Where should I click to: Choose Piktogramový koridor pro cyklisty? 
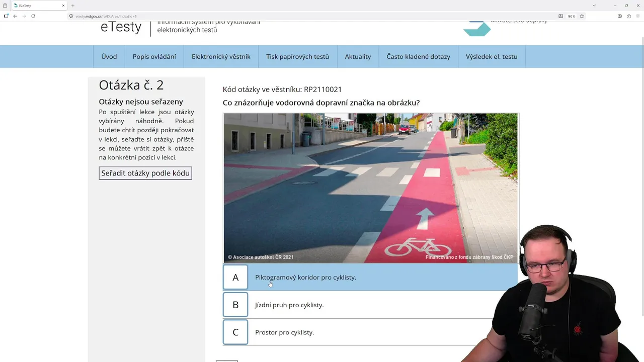click(x=305, y=278)
